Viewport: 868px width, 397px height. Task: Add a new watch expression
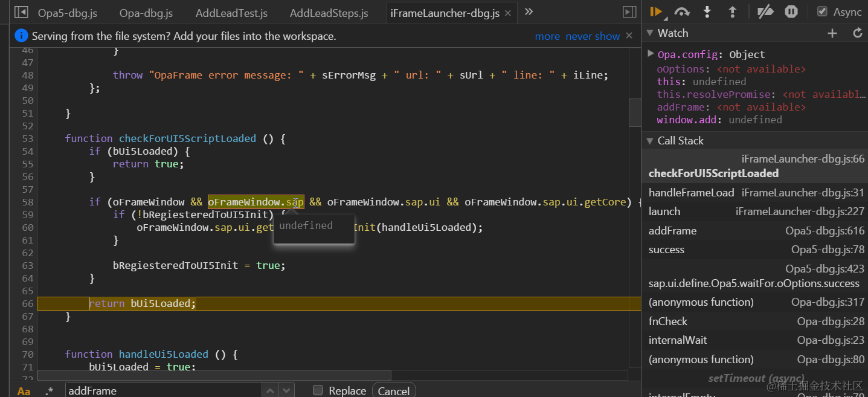coord(832,33)
